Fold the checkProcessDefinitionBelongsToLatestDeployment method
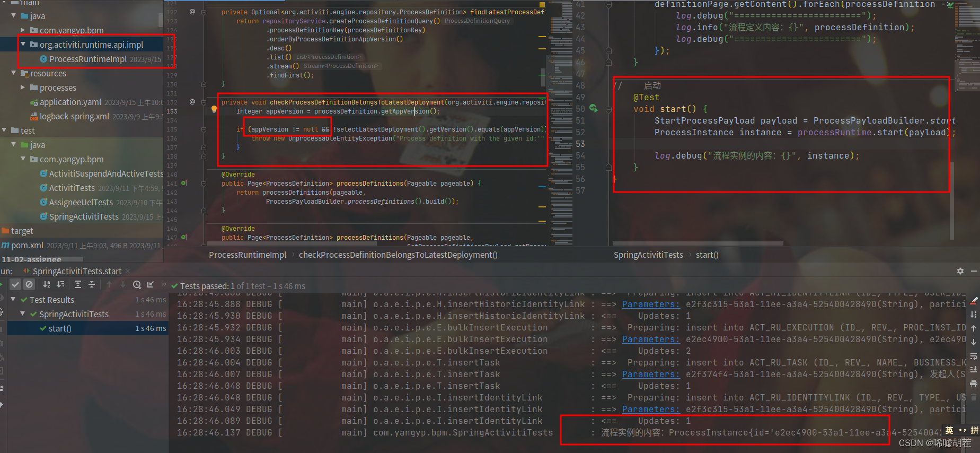 point(204,102)
